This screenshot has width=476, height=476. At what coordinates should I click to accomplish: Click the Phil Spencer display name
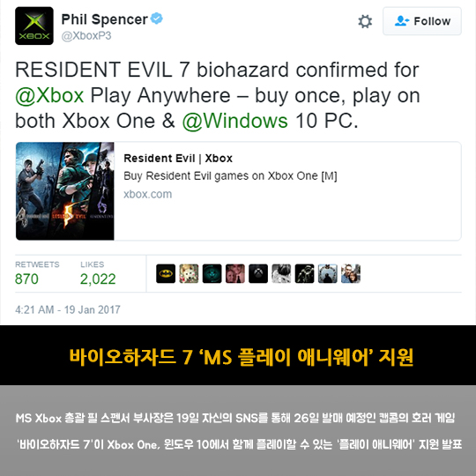click(x=104, y=19)
